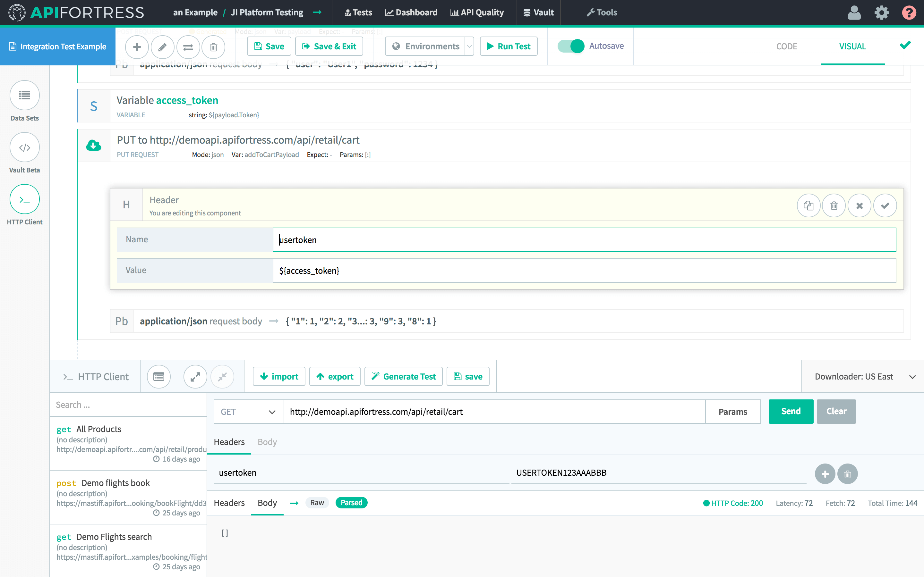Delete the Header component via trash icon
Image resolution: width=924 pixels, height=577 pixels.
(x=834, y=206)
